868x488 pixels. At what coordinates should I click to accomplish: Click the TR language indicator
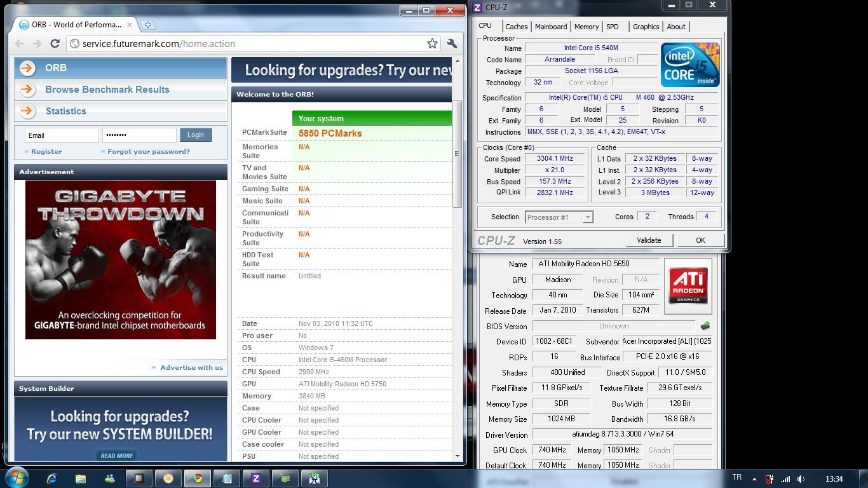pyautogui.click(x=737, y=478)
